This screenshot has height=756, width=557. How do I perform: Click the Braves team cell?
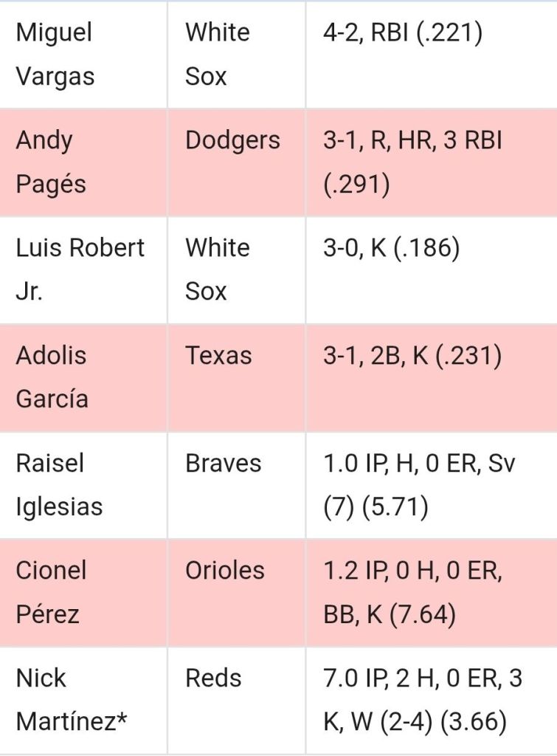[x=237, y=485]
